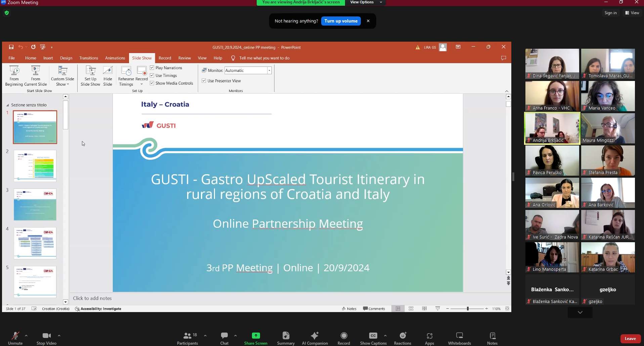This screenshot has height=346, width=644.
Task: Click the red Leave button
Action: click(x=630, y=339)
